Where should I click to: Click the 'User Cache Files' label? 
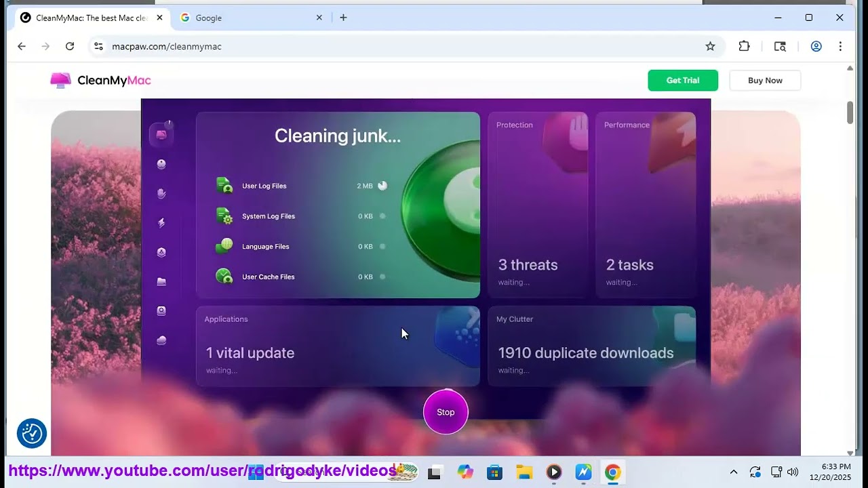[269, 277]
